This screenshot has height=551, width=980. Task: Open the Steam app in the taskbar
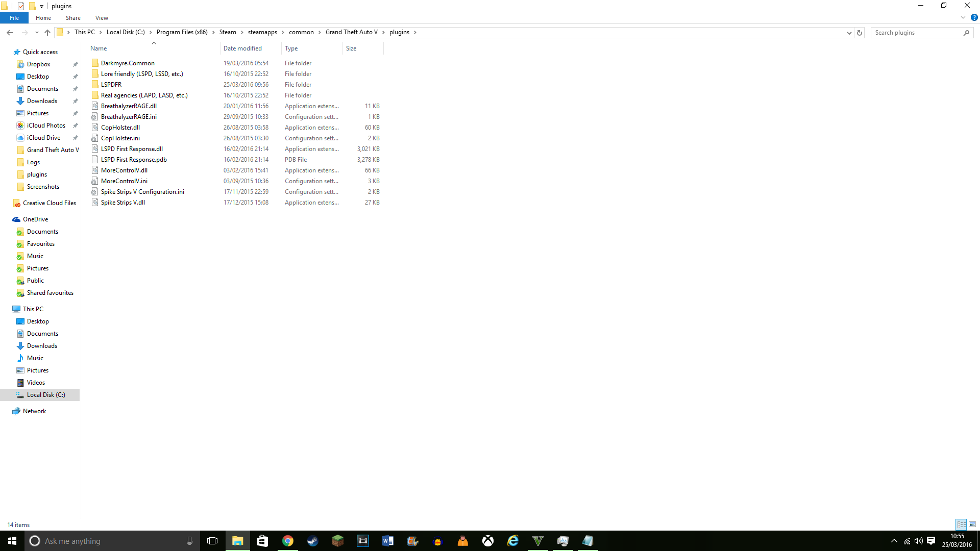313,541
